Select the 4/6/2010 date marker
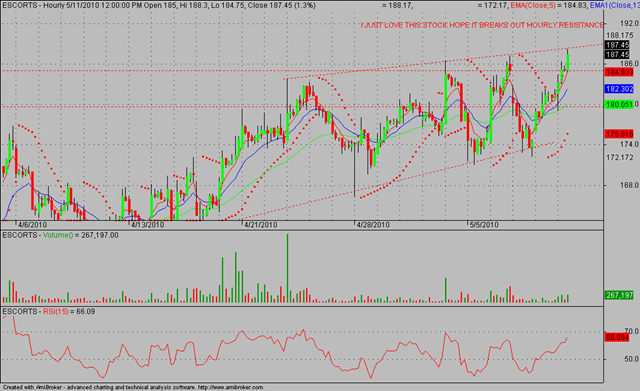 pyautogui.click(x=33, y=225)
